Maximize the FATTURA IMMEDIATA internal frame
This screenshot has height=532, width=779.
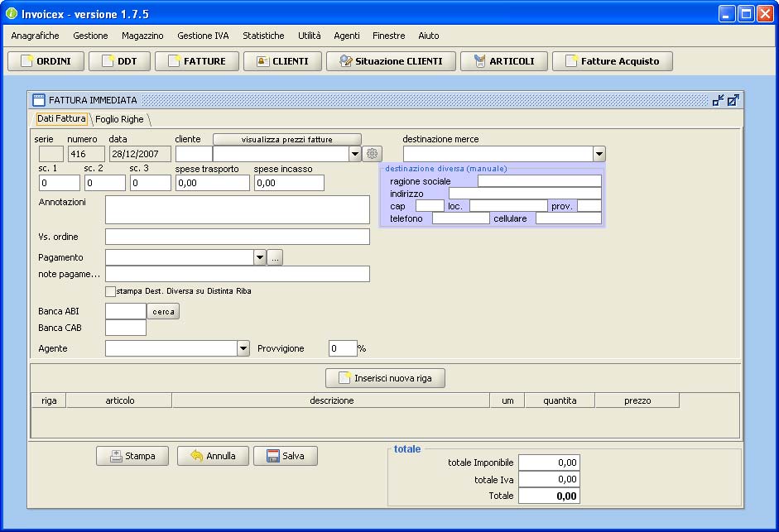pos(733,100)
